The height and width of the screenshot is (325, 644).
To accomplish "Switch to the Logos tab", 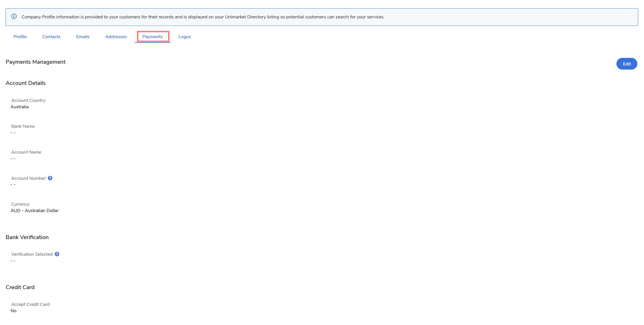I will coord(185,37).
